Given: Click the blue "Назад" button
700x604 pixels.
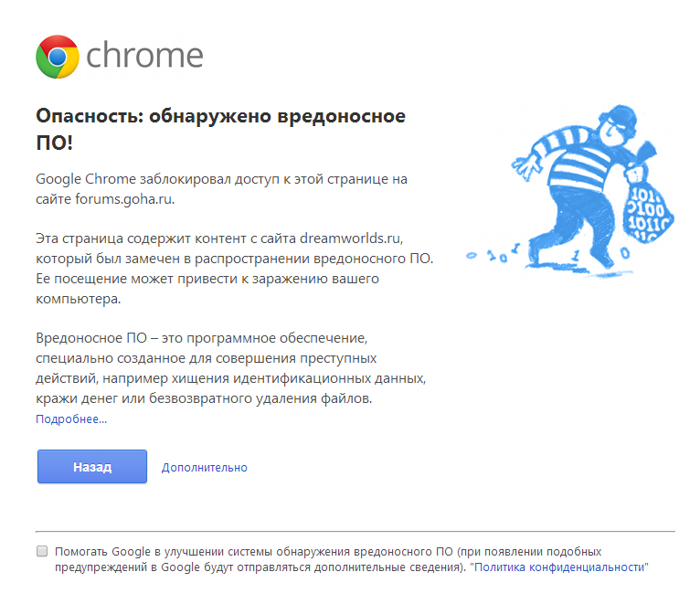Looking at the screenshot, I should (92, 467).
